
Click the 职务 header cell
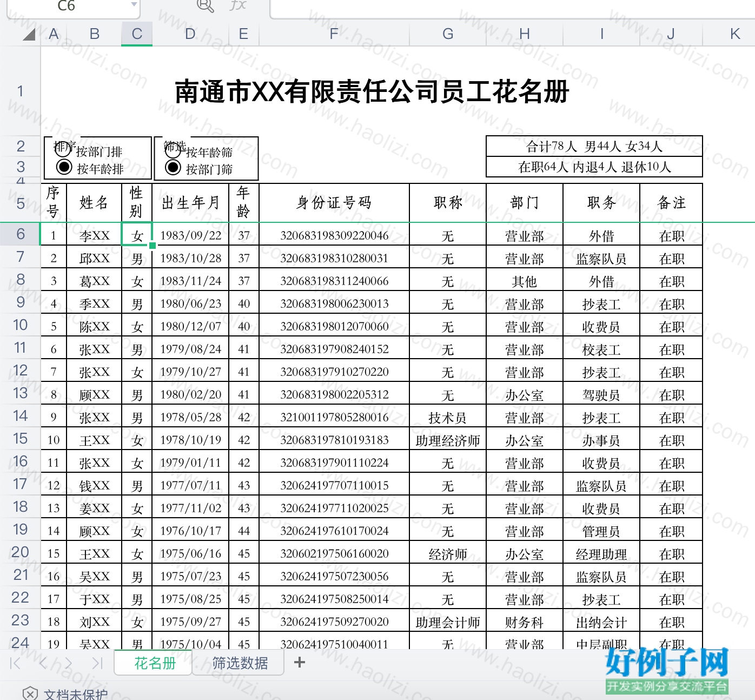pos(601,203)
